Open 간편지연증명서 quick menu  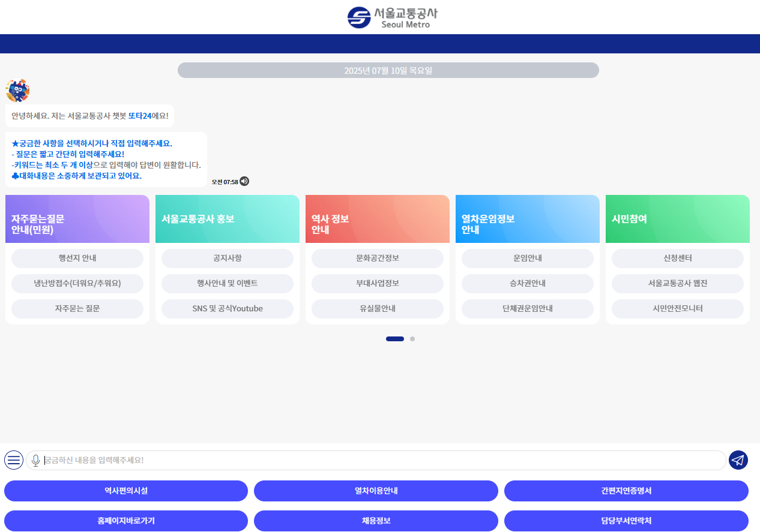[x=626, y=491]
